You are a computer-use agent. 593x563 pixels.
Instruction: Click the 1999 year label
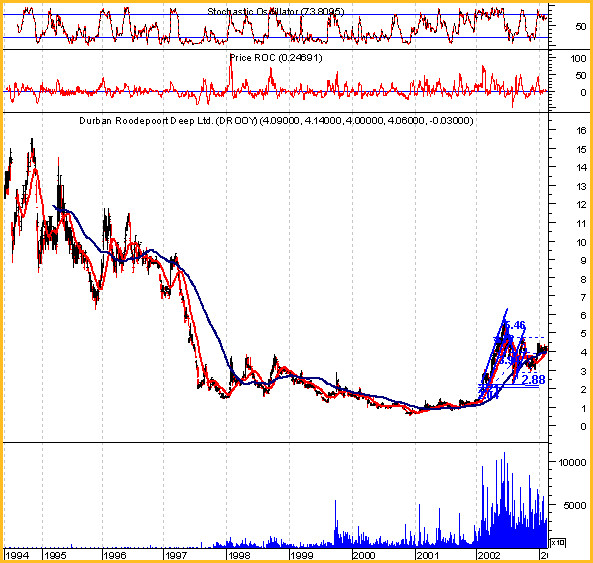click(x=301, y=555)
